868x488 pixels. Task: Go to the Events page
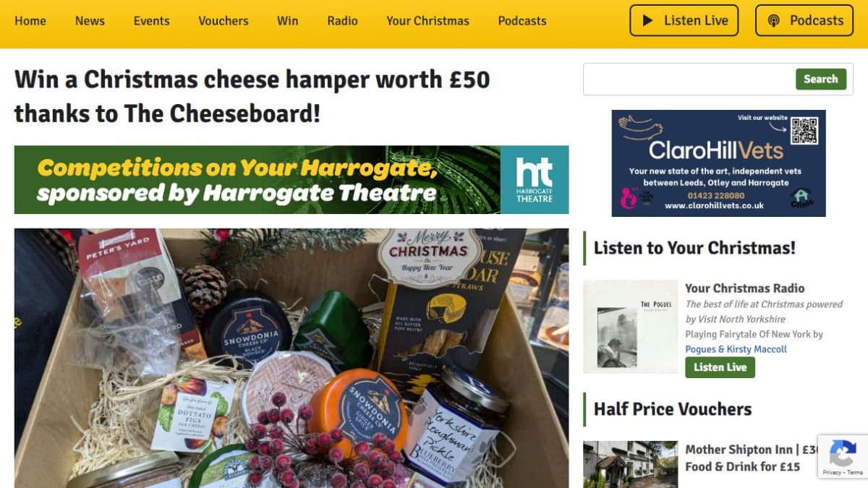coord(152,20)
